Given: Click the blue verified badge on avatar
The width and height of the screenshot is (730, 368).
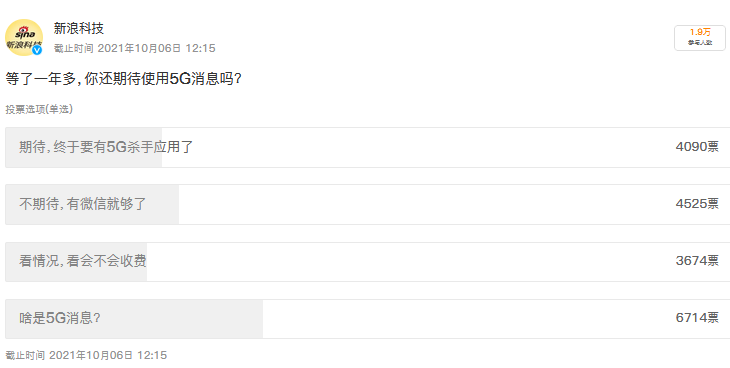Looking at the screenshot, I should point(37,50).
